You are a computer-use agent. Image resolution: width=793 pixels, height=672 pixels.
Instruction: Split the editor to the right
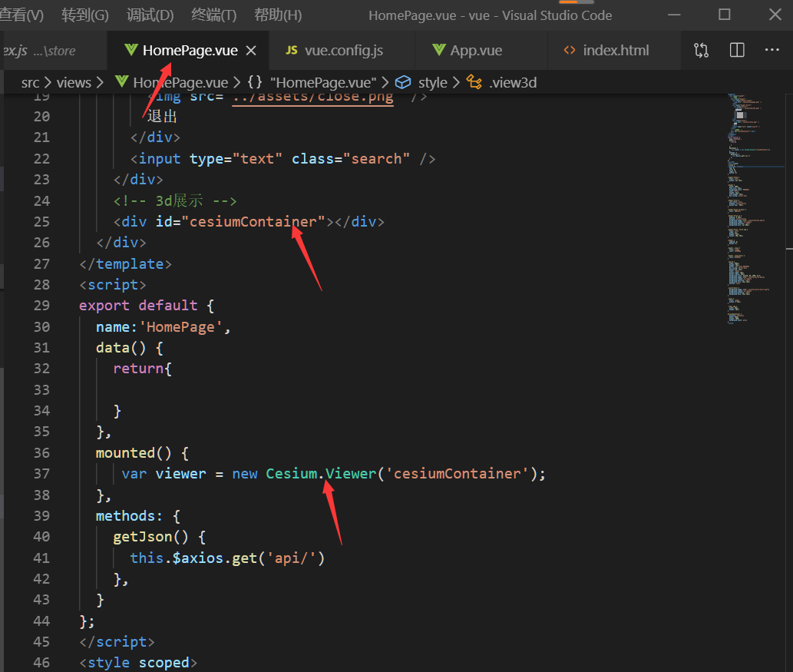point(737,50)
